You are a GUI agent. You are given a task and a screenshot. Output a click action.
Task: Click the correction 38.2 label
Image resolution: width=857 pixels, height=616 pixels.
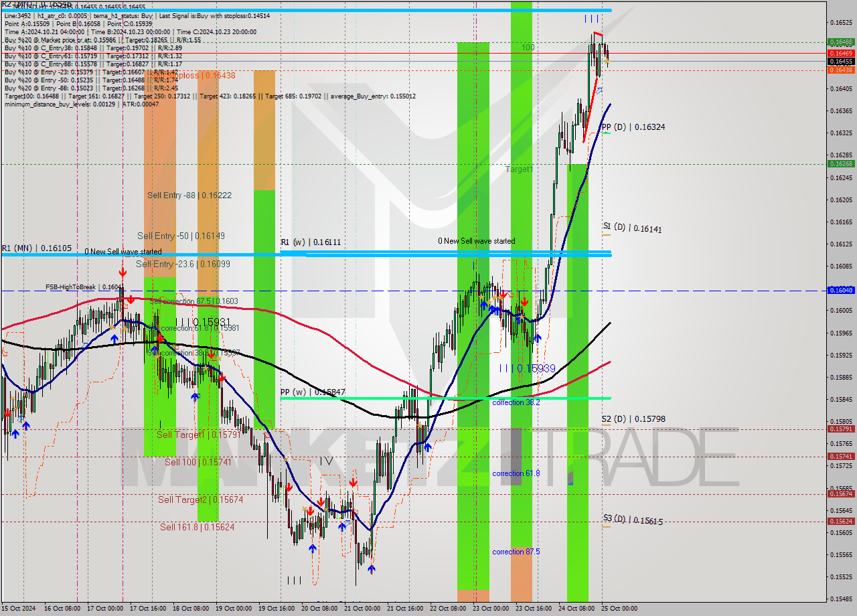(516, 402)
